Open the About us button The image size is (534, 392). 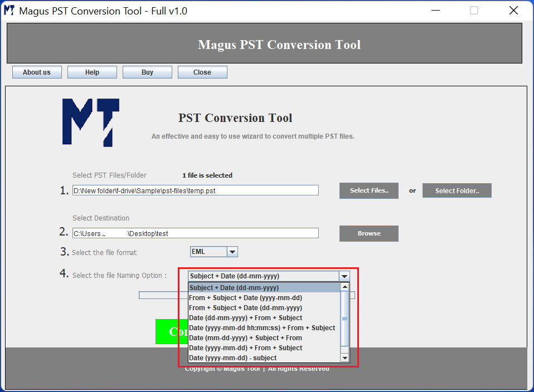(x=37, y=72)
